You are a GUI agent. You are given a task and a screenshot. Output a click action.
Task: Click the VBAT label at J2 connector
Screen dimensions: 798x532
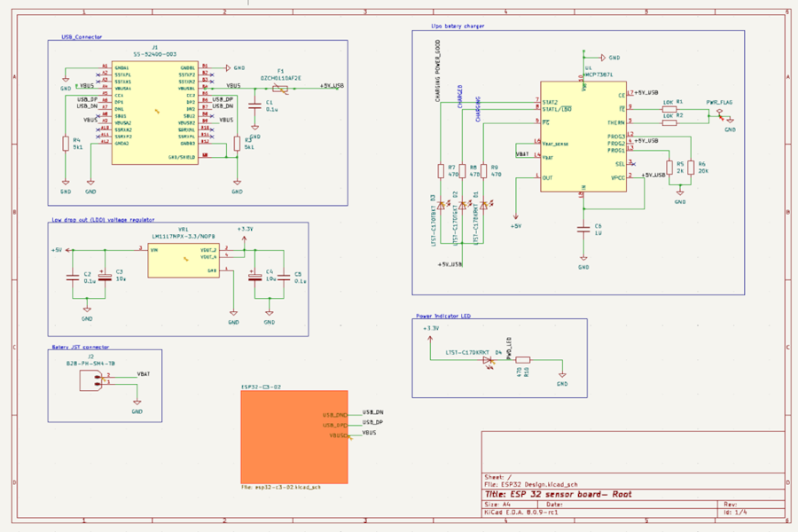144,374
